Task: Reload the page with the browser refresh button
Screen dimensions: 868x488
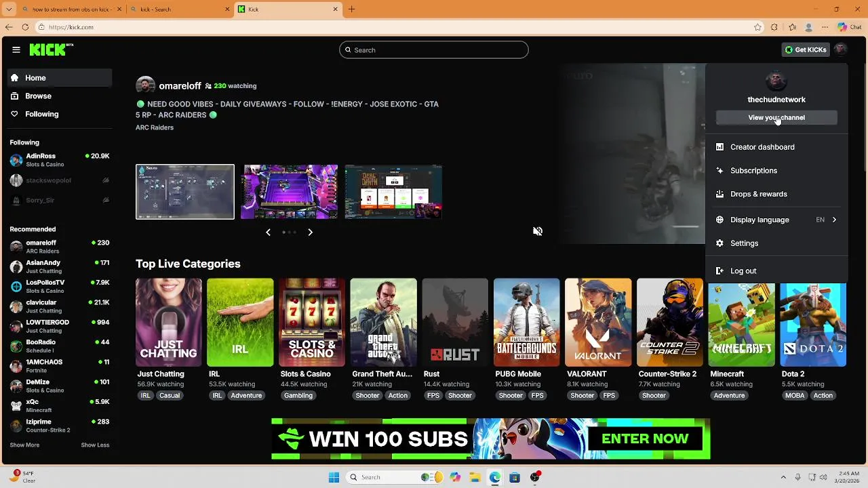Action: coord(25,27)
